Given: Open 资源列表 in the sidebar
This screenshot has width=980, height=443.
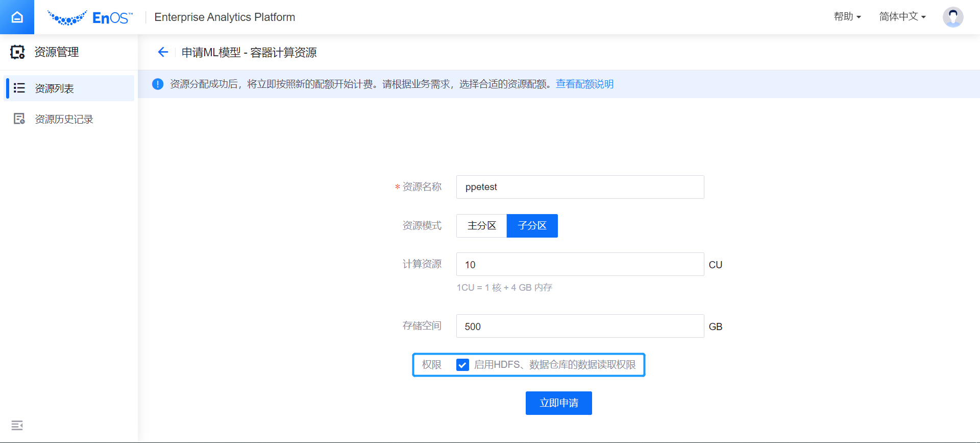Looking at the screenshot, I should pos(69,88).
